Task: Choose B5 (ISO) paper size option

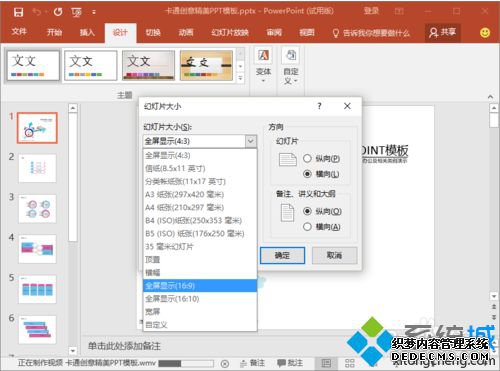Action: (x=200, y=233)
